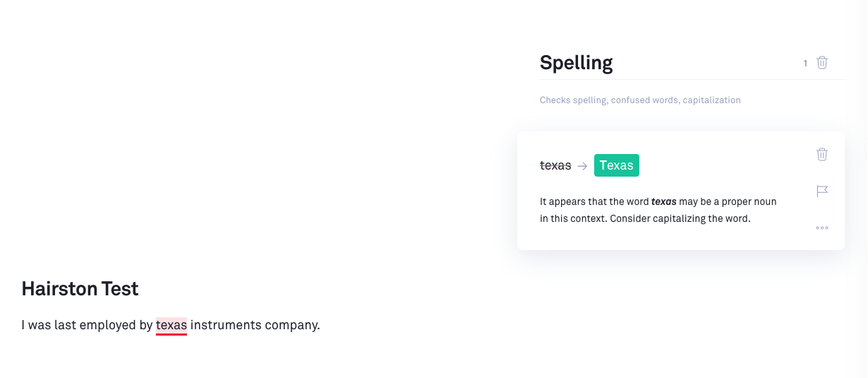Click 'Consider capitalizing the word' explanation line

pos(680,218)
